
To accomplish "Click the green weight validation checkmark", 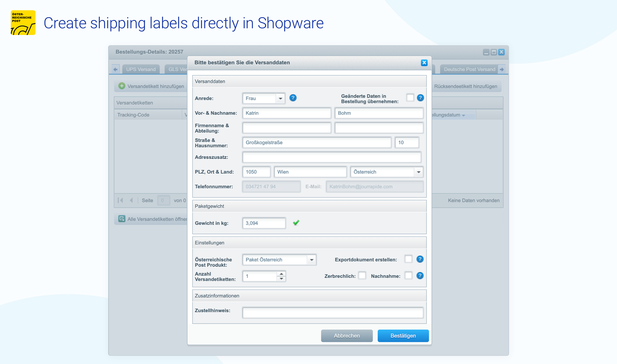I will pos(296,223).
